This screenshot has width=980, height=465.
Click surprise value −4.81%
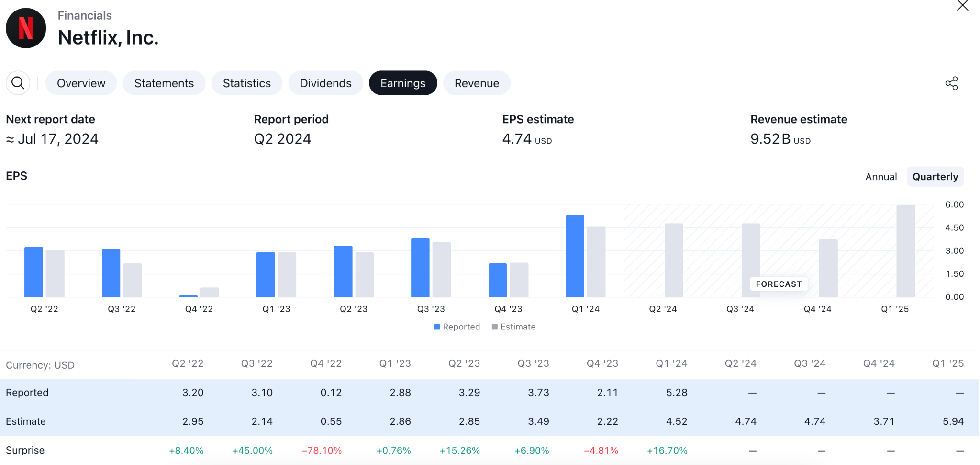point(601,451)
